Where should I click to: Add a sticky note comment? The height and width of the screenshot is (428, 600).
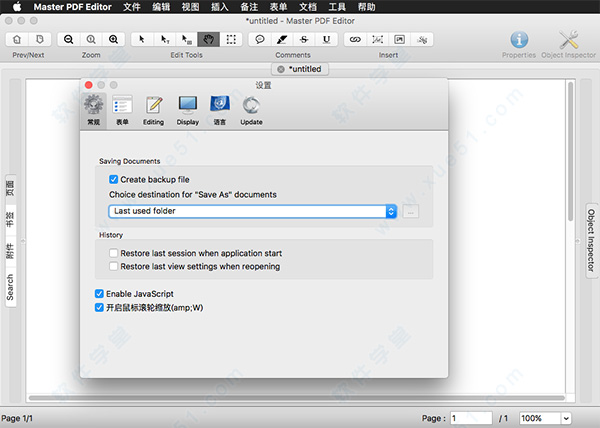(260, 39)
